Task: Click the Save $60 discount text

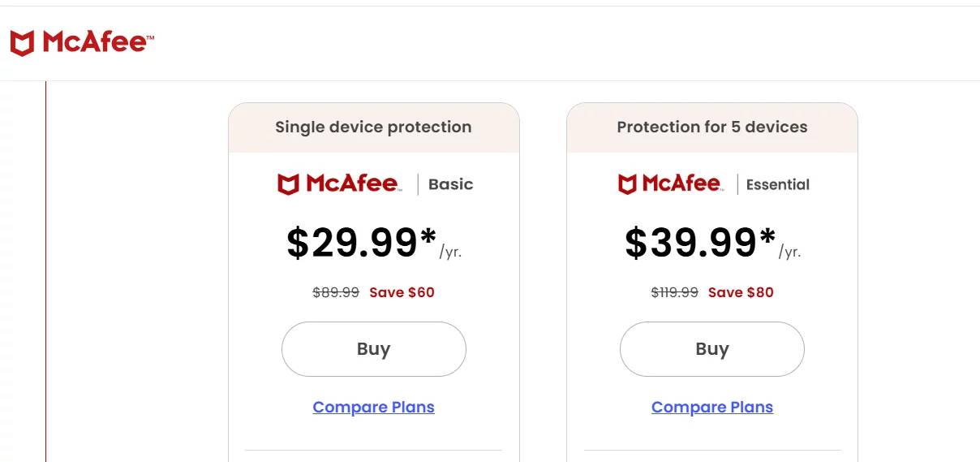Action: coord(402,292)
